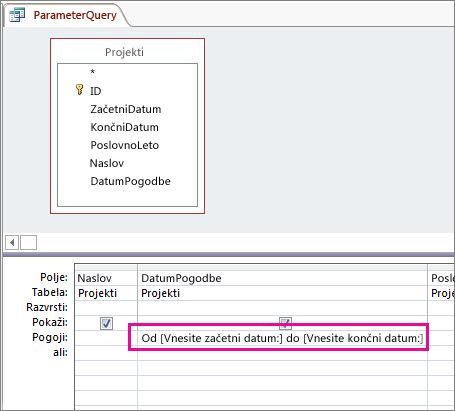Viewport: 455px width, 411px height.
Task: Select the Projekti table title bar
Action: click(x=124, y=52)
